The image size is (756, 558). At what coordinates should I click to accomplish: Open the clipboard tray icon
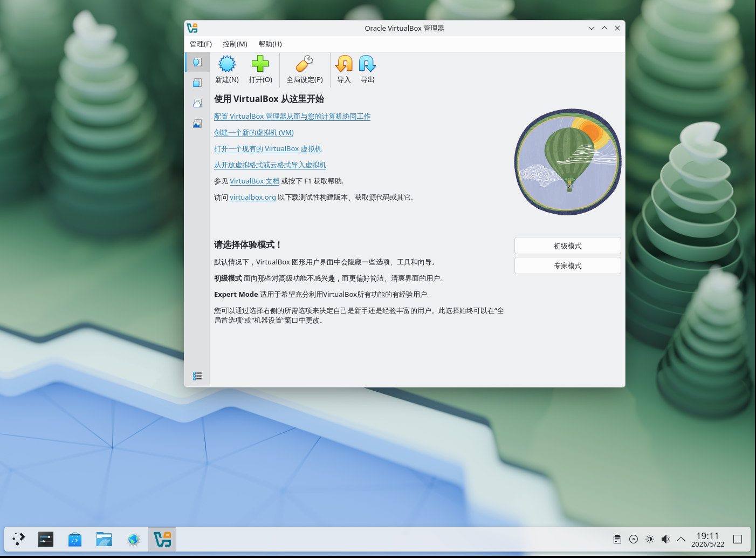click(617, 539)
